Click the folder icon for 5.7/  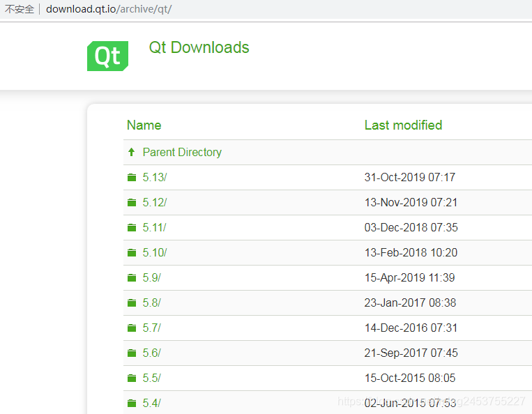click(x=132, y=328)
